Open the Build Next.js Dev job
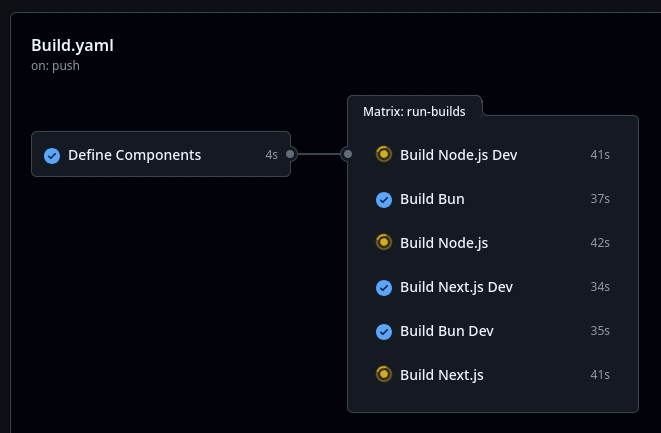 [x=492, y=287]
